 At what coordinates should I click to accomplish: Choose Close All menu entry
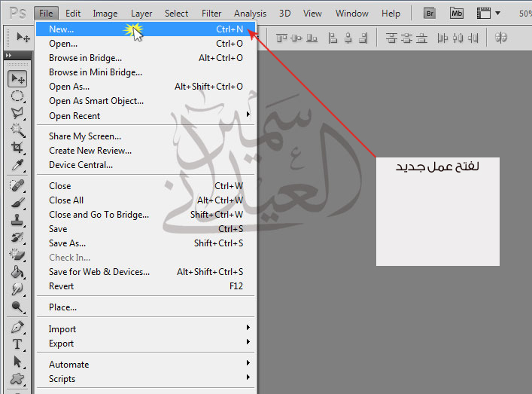point(145,200)
